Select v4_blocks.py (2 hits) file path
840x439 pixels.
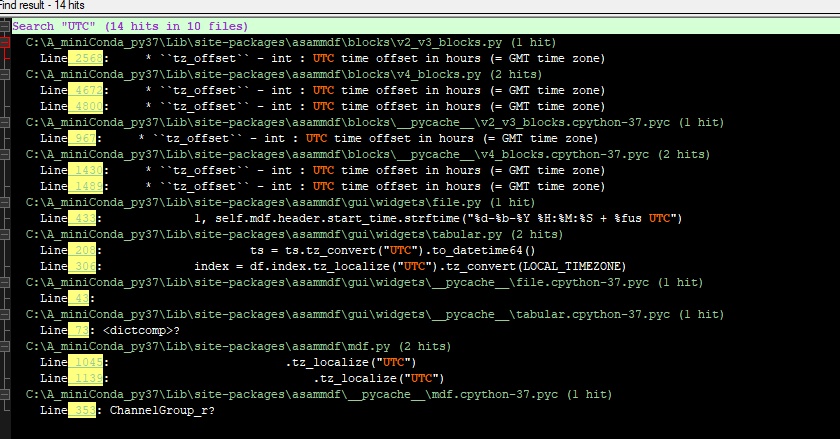[284, 75]
